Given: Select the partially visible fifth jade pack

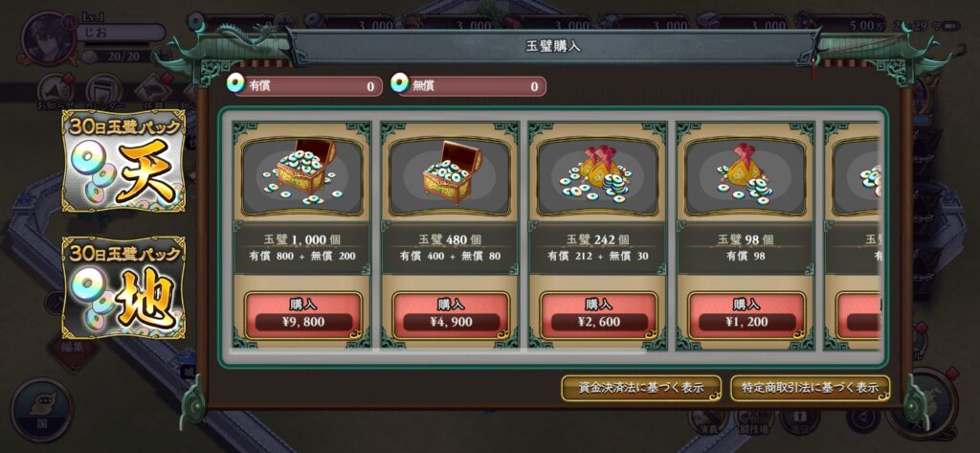Looking at the screenshot, I should click(x=853, y=235).
